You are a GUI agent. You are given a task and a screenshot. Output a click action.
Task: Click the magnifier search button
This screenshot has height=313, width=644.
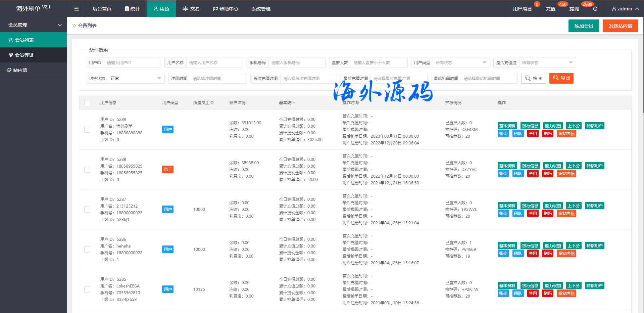pos(533,78)
